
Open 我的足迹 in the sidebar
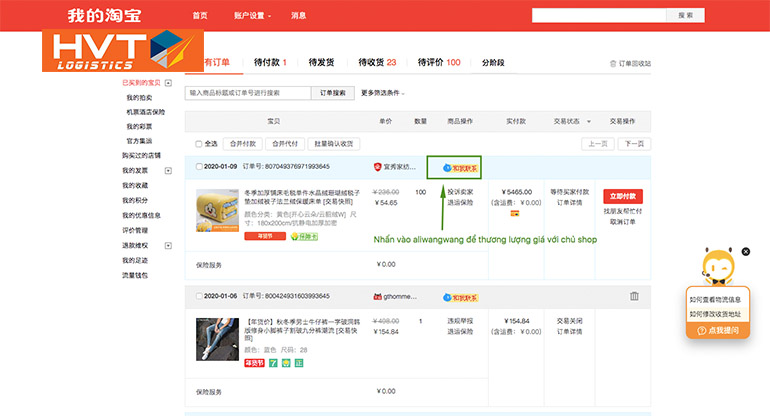[x=135, y=260]
